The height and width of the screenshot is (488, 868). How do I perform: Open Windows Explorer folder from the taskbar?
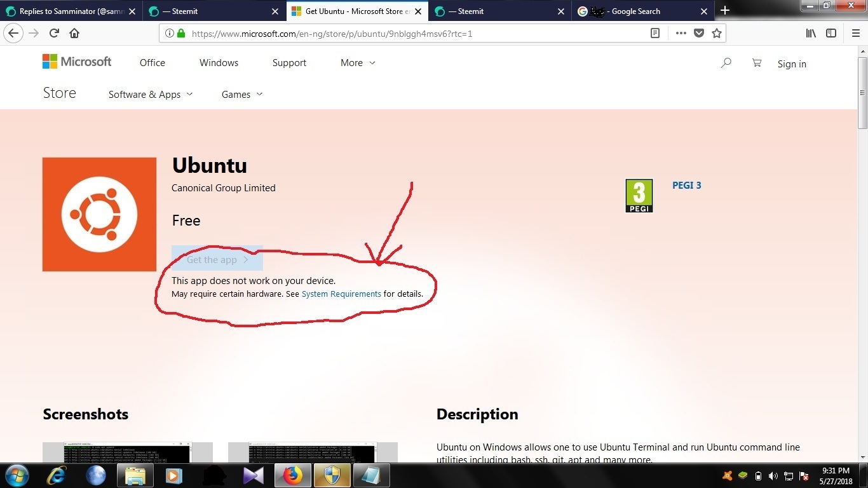135,475
